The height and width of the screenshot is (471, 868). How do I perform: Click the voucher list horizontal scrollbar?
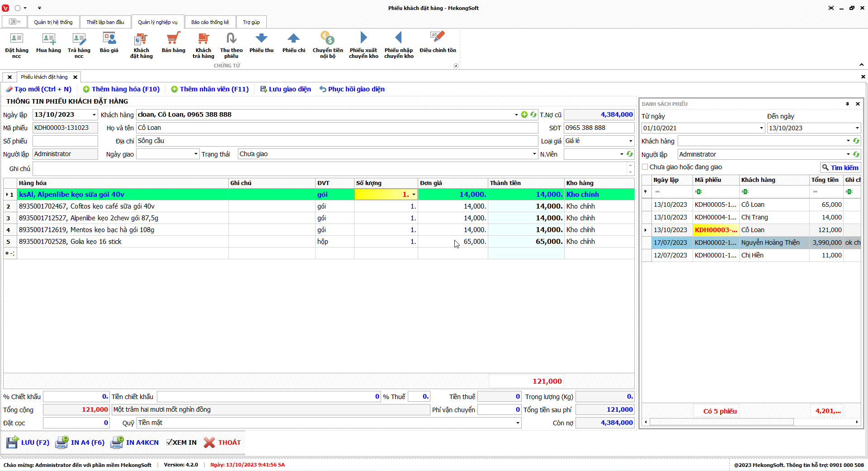[x=721, y=422]
